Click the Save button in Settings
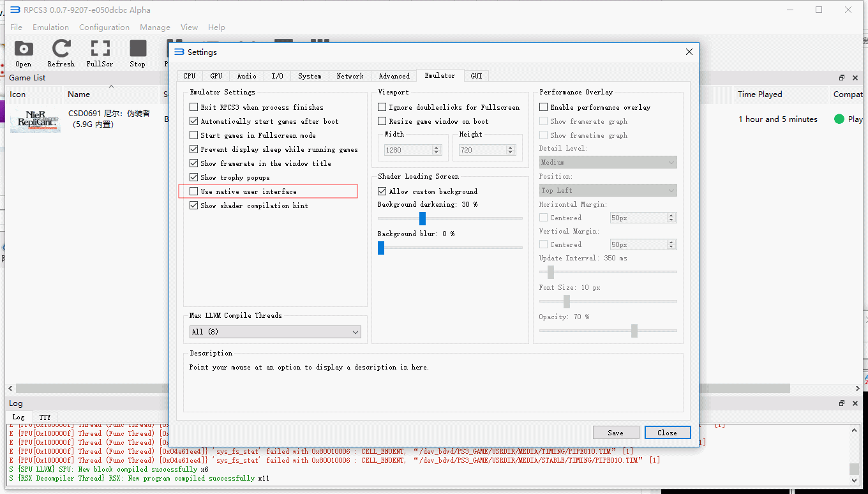The width and height of the screenshot is (868, 494). pyautogui.click(x=616, y=433)
